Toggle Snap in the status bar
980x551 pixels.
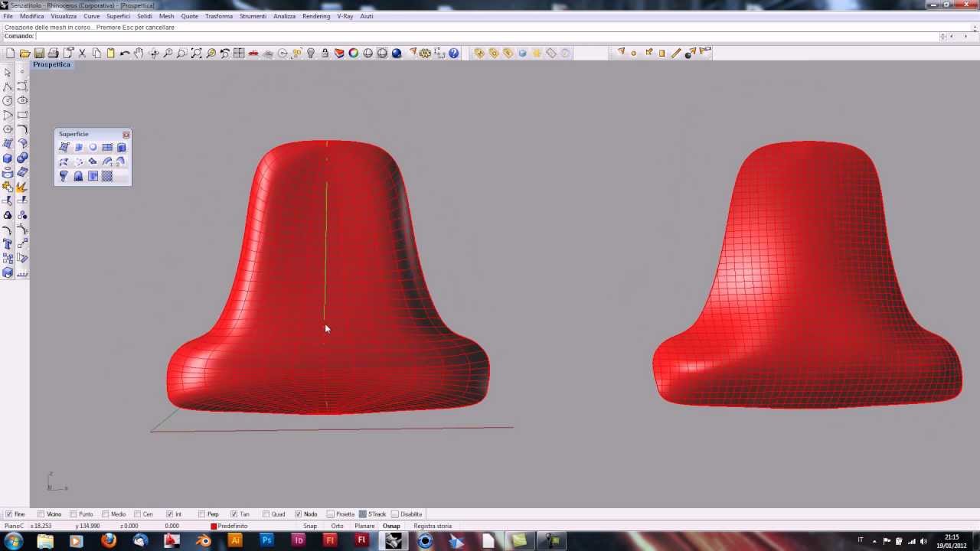tap(310, 526)
